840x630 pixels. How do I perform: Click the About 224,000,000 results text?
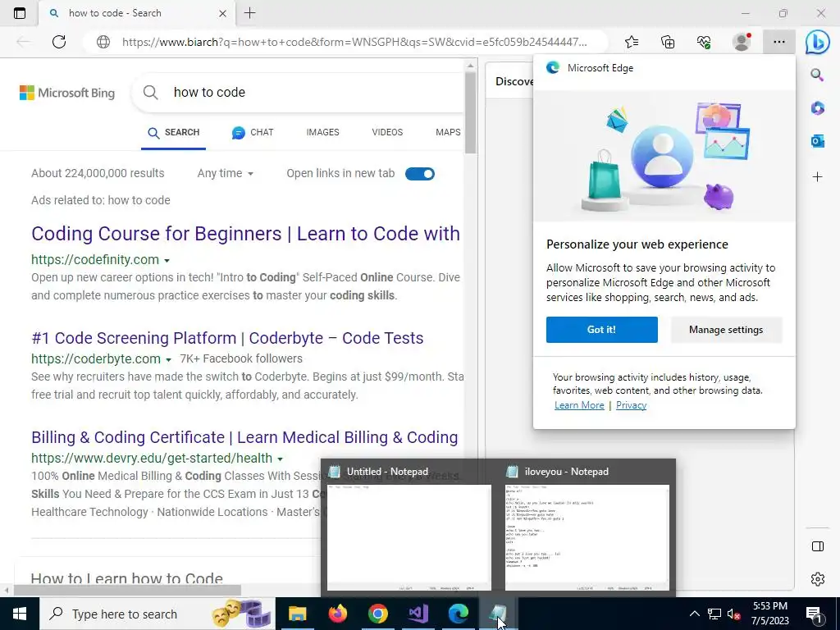[98, 174]
